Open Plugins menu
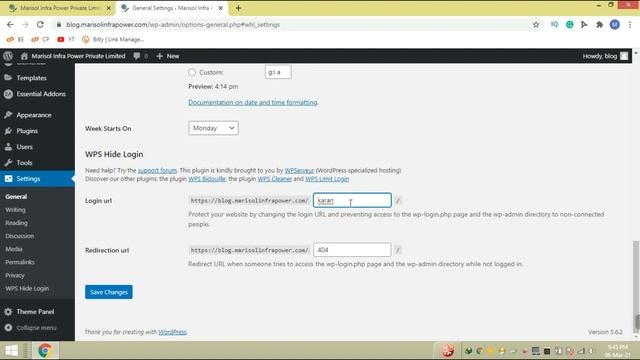Viewport: 640px width, 360px height. 27,131
